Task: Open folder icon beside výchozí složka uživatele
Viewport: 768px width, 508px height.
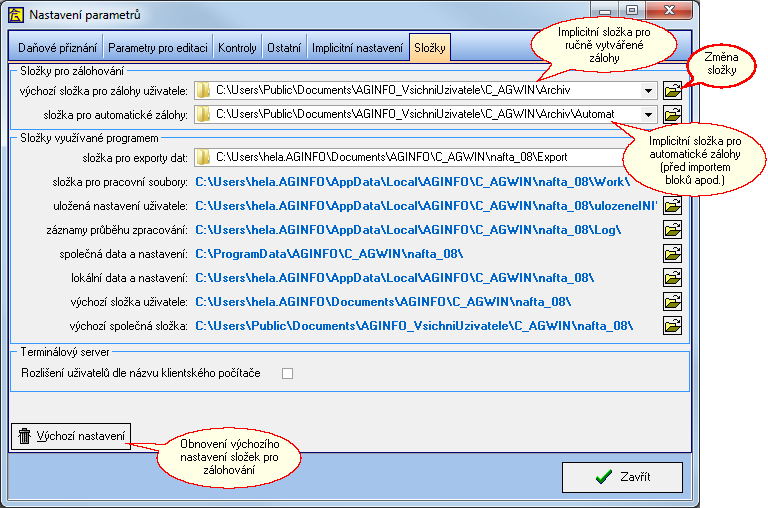Action: (672, 302)
